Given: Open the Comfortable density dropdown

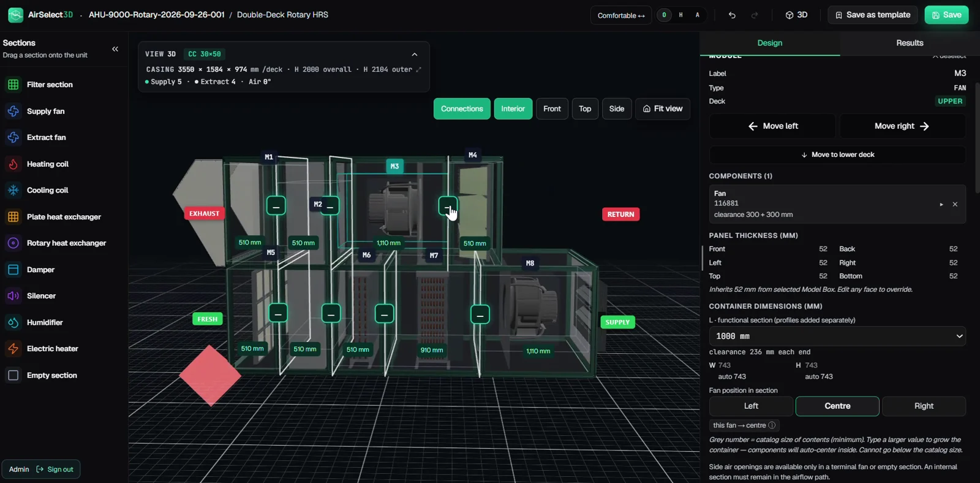Looking at the screenshot, I should click(x=621, y=15).
